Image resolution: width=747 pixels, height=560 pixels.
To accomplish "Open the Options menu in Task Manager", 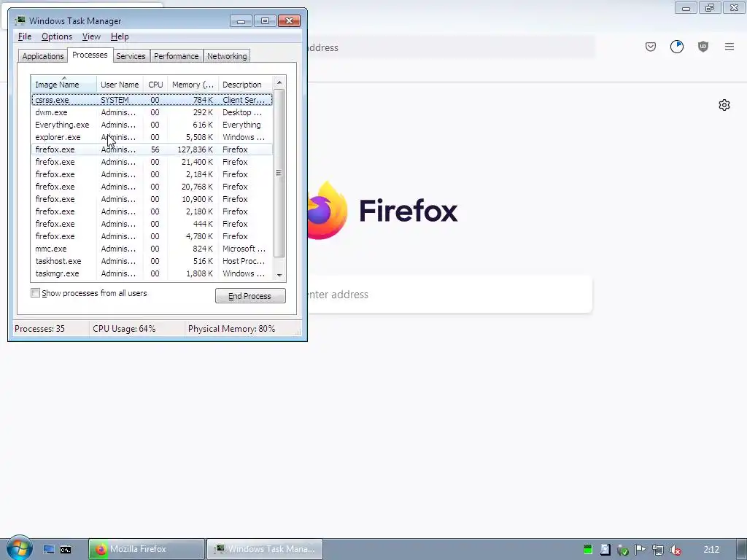I will pos(57,36).
